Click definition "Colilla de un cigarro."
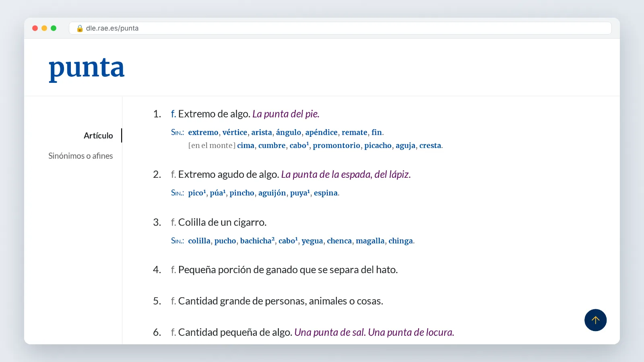 222,222
